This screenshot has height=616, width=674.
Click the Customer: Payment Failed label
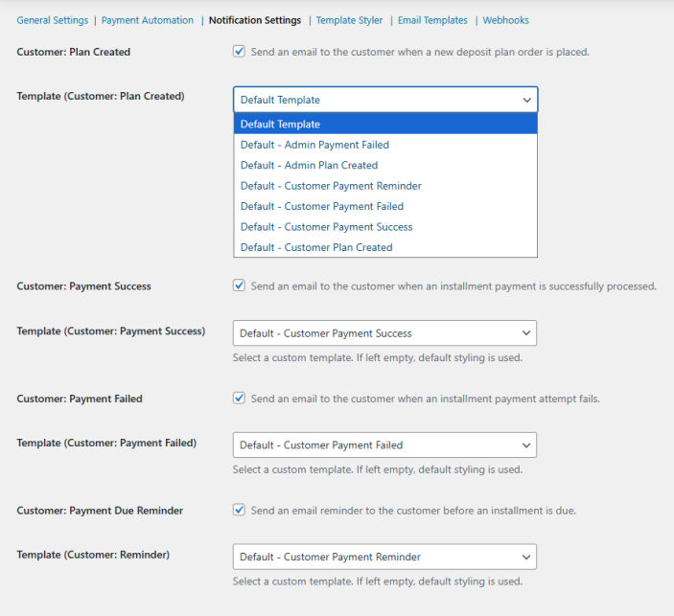(x=80, y=399)
